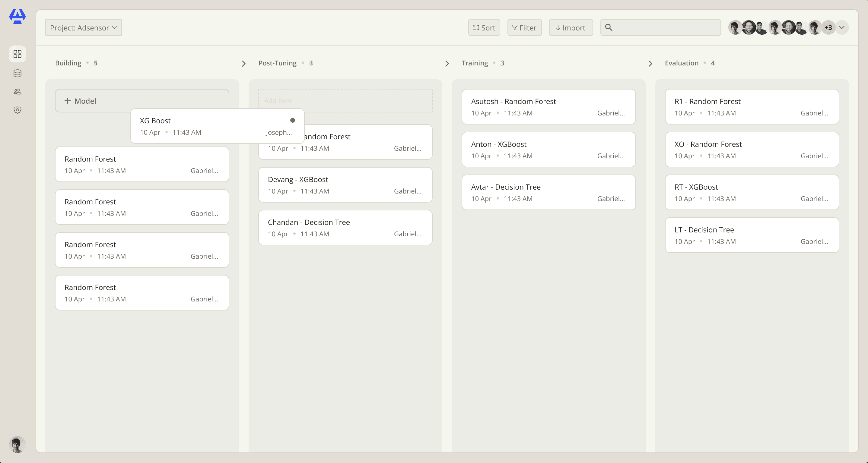The width and height of the screenshot is (868, 463).
Task: Open the settings gear in sidebar
Action: [x=17, y=110]
